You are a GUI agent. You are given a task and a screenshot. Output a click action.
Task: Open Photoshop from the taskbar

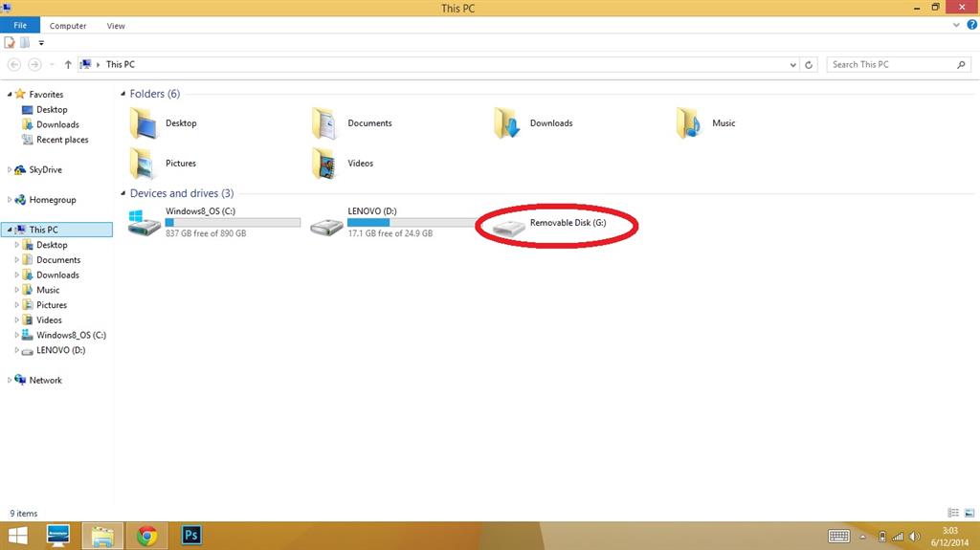coord(191,536)
